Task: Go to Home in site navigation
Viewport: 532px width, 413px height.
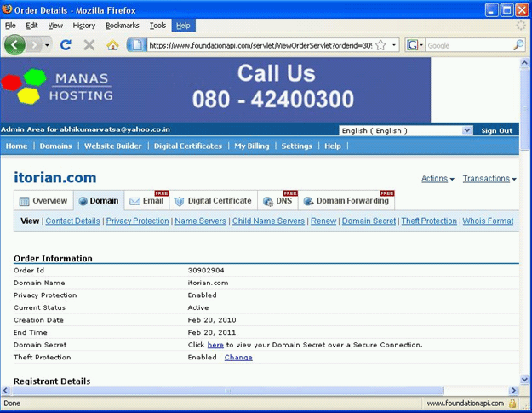Action: pos(16,146)
